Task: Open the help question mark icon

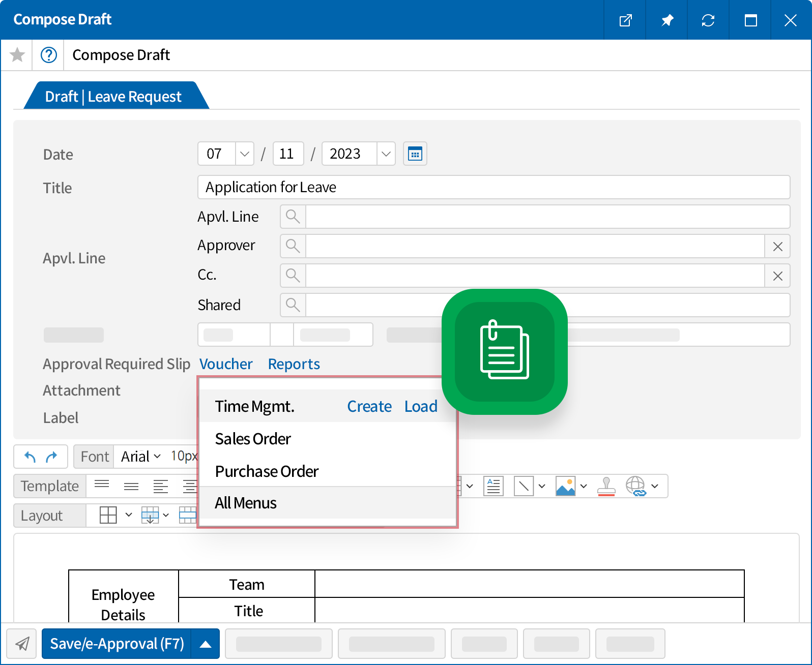Action: (x=48, y=55)
